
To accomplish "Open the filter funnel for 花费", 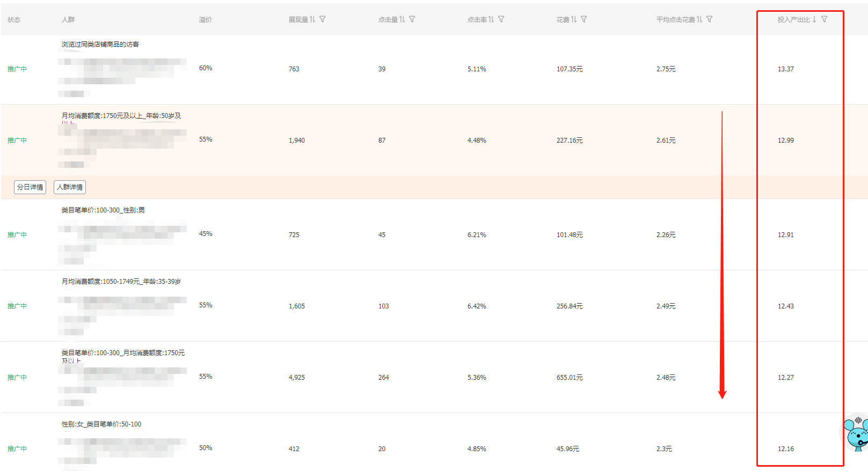I will click(584, 19).
